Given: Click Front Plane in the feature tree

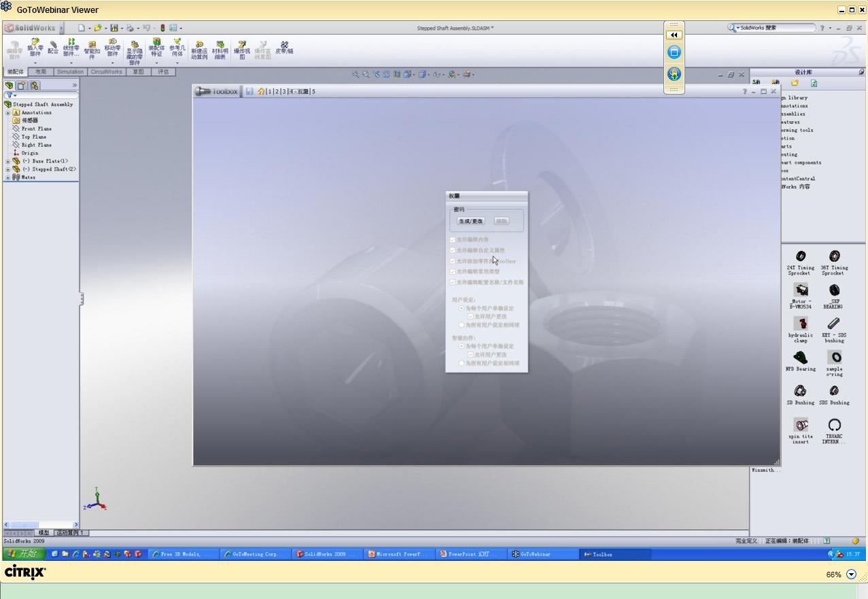Looking at the screenshot, I should [x=36, y=129].
